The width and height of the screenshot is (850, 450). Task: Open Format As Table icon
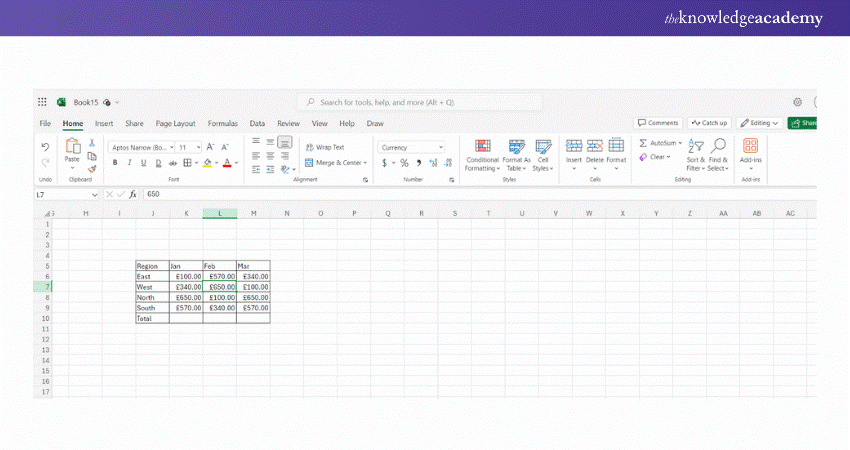(516, 146)
